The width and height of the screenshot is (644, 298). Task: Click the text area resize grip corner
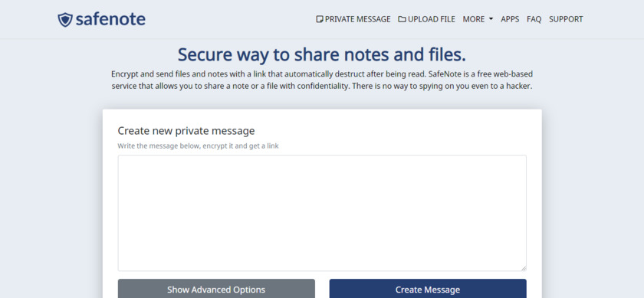click(x=523, y=268)
